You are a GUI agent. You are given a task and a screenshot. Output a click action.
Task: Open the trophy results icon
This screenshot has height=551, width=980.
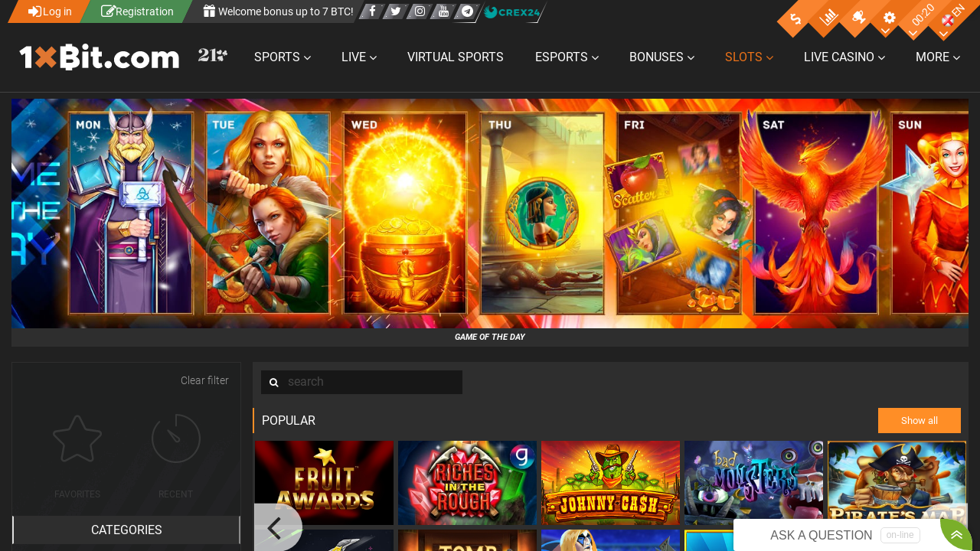[858, 18]
